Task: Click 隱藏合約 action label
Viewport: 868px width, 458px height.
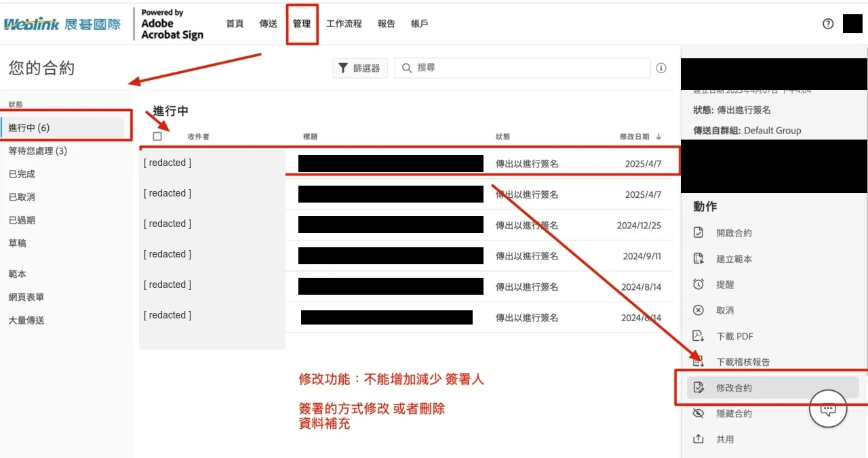Action: [734, 414]
